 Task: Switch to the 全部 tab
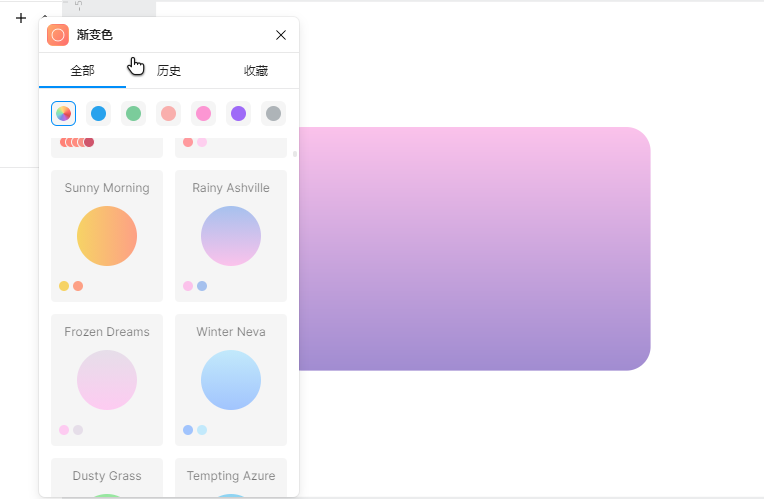click(82, 71)
